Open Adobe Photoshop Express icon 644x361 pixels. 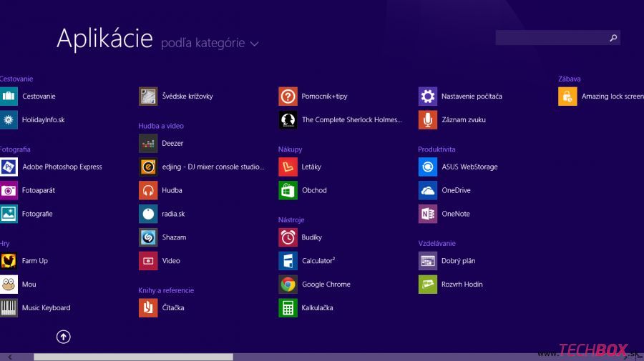pos(9,167)
